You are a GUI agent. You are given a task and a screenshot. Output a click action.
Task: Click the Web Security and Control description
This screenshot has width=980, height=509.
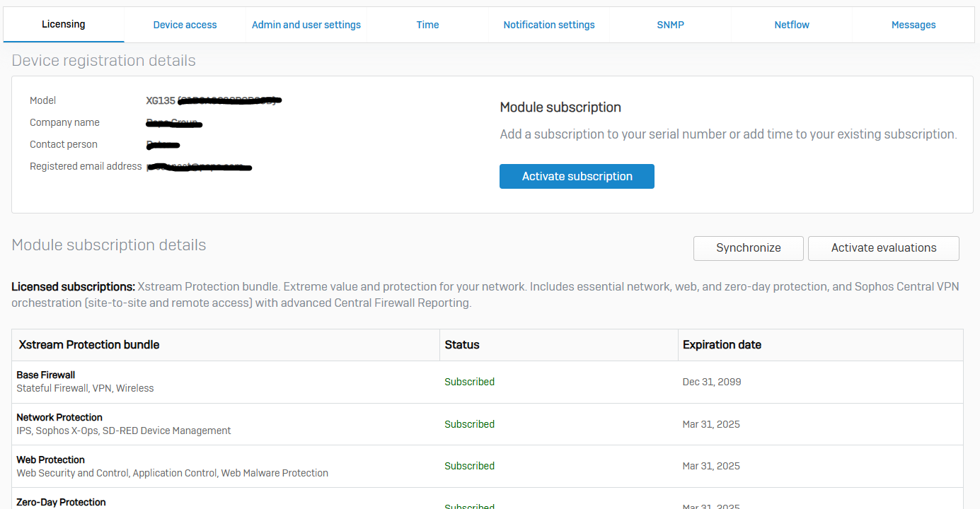(x=172, y=473)
